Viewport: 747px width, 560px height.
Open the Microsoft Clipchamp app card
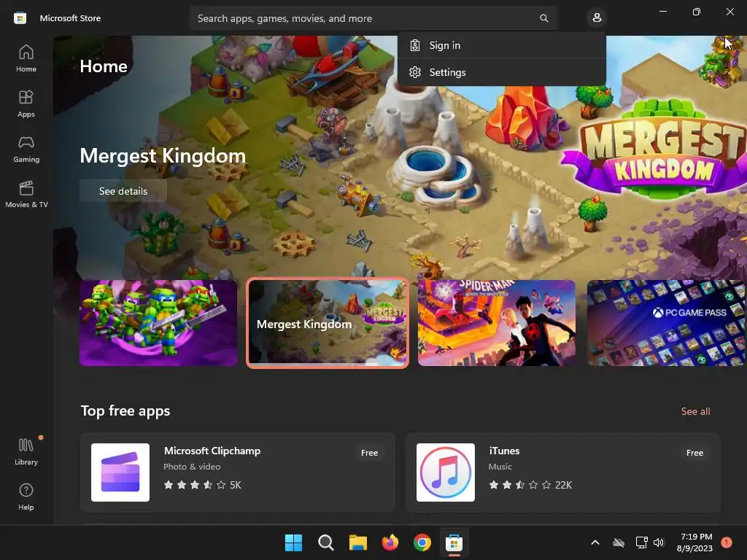238,472
